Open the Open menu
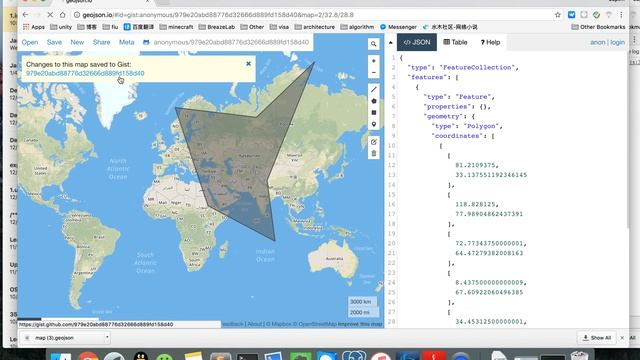 click(30, 42)
